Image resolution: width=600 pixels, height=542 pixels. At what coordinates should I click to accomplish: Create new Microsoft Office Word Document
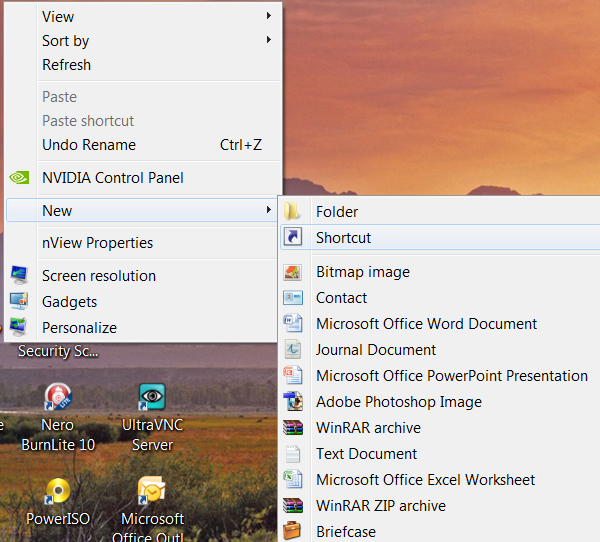pyautogui.click(x=440, y=324)
